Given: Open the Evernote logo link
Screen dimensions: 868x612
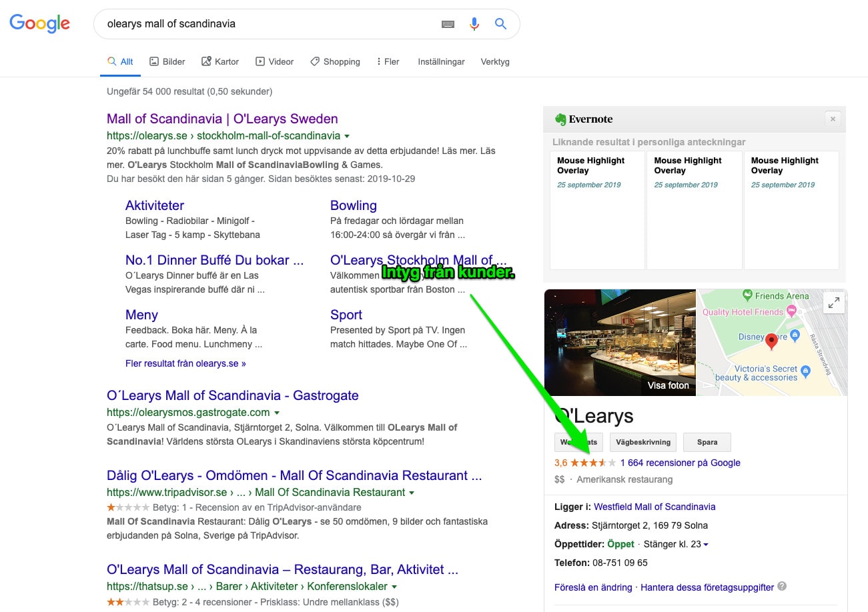Looking at the screenshot, I should pyautogui.click(x=584, y=119).
